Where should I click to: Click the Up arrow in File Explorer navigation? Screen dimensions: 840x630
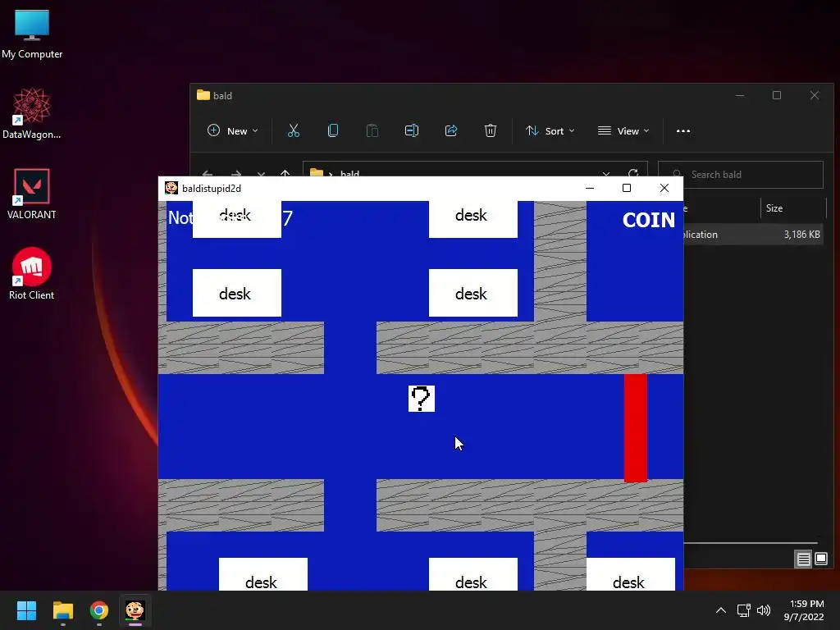tap(285, 174)
